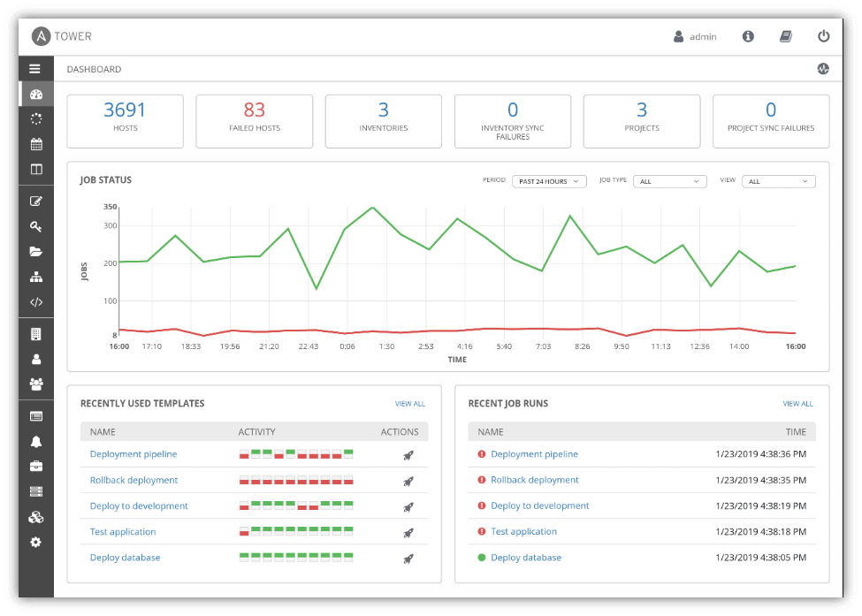Open the Schedules calendar icon

point(35,143)
